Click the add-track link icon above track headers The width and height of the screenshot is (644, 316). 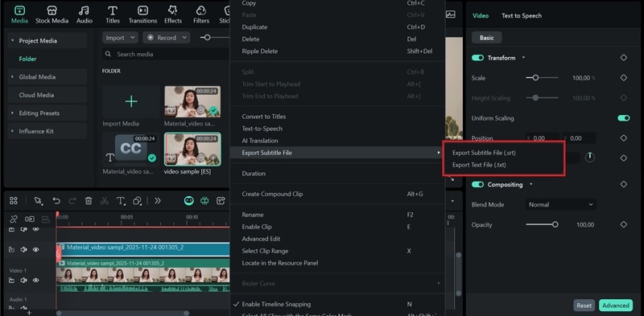(30, 219)
